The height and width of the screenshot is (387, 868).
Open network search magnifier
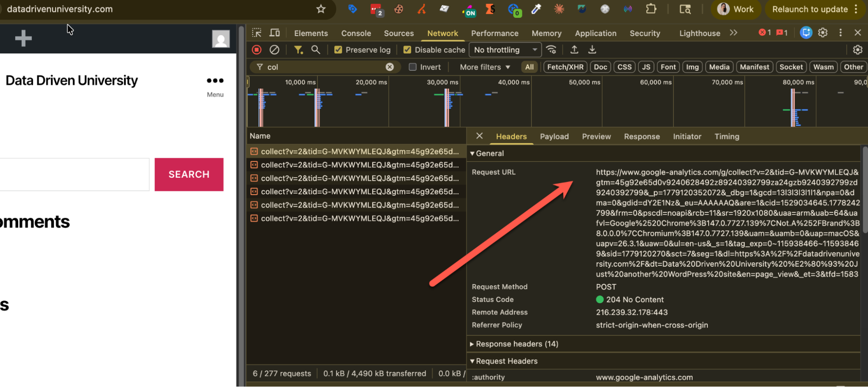[316, 50]
